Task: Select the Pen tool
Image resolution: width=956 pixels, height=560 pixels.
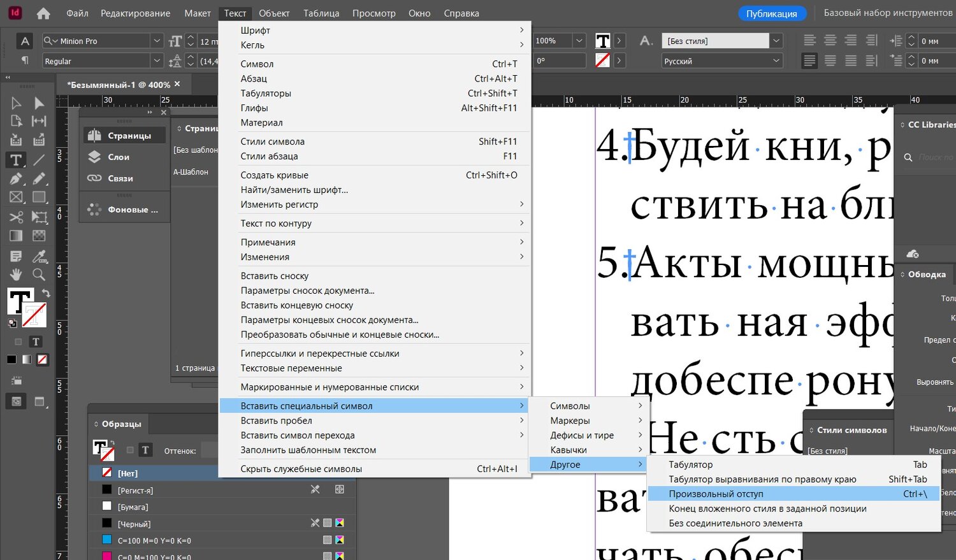Action: [16, 179]
